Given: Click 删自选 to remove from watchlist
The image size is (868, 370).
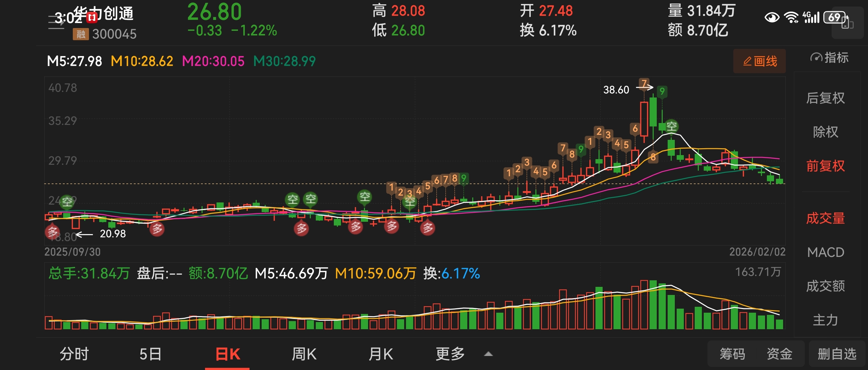Looking at the screenshot, I should [837, 354].
